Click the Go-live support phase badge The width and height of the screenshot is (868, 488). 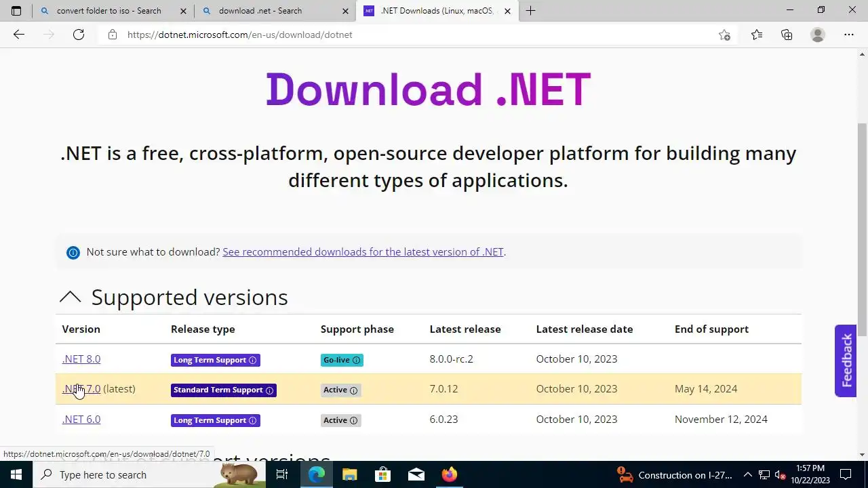[x=342, y=360]
